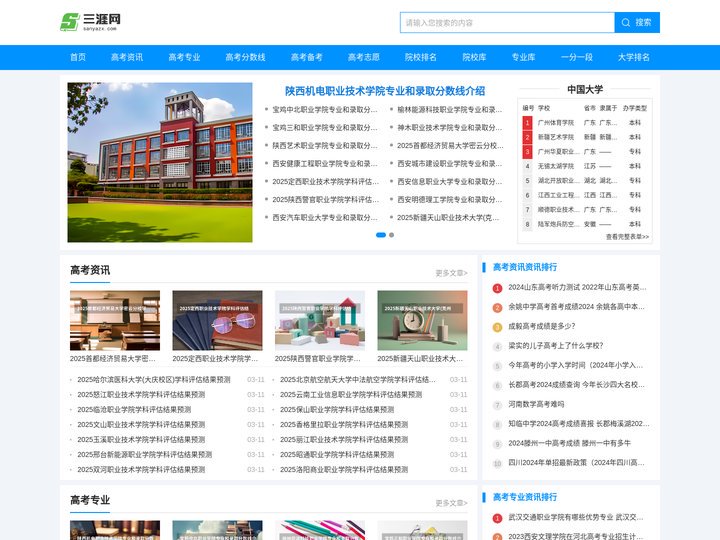Viewport: 720px width, 540px height.
Task: Open the 高考资讯 navigation menu item
Action: [x=127, y=57]
